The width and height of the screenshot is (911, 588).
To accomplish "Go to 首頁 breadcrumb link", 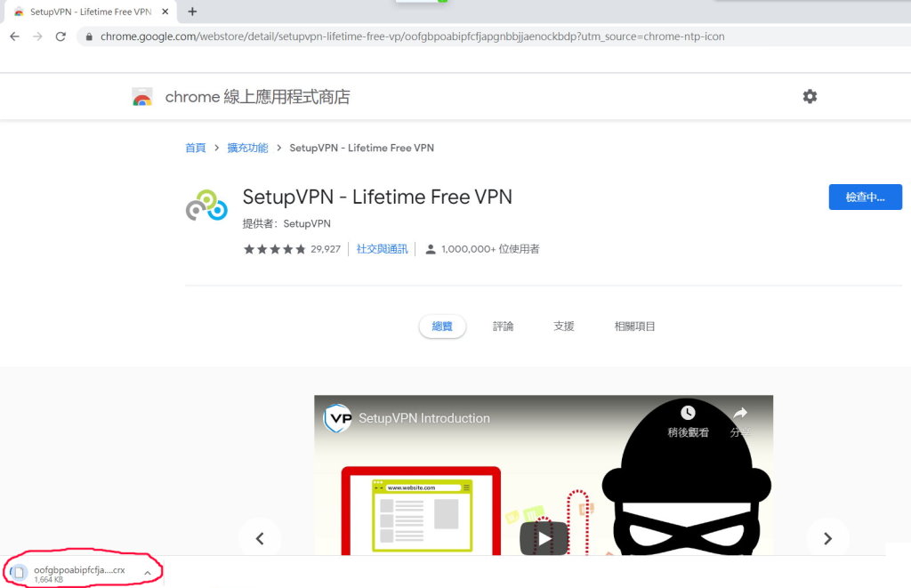I will point(195,149).
